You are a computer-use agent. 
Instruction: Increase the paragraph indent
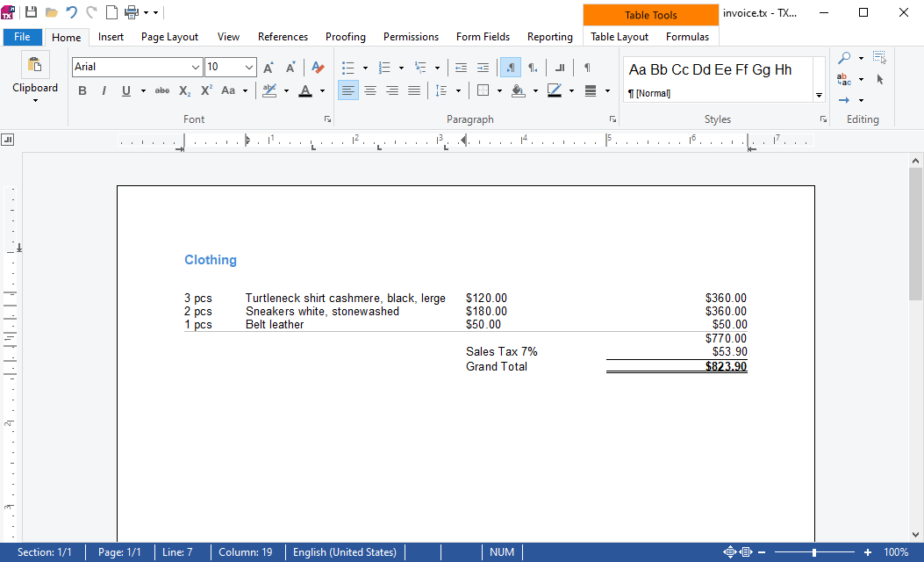483,68
